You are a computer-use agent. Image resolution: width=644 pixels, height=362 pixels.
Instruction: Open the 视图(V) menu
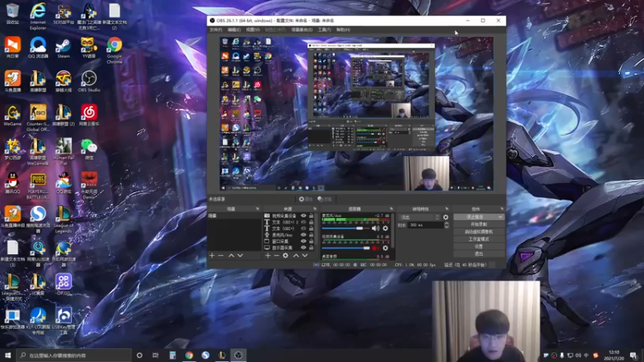(253, 30)
